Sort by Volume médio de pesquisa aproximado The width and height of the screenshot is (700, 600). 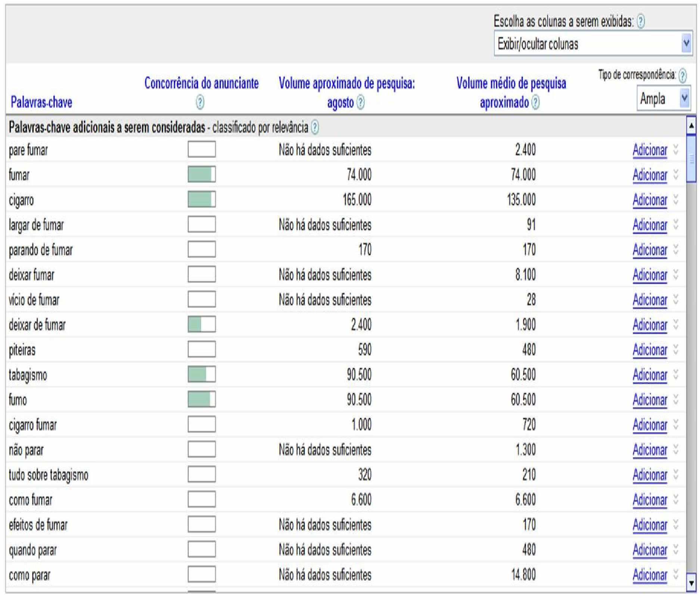[511, 92]
